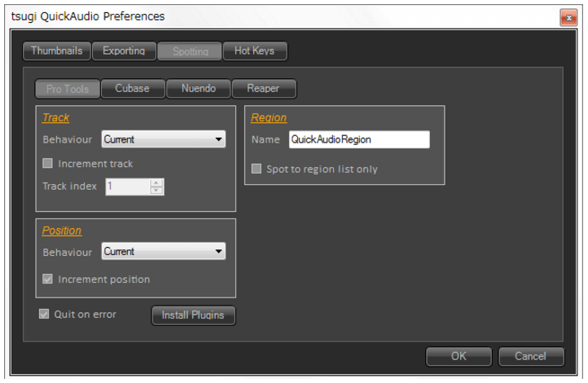Close the QuickAudio Preferences window
Image resolution: width=588 pixels, height=383 pixels.
click(x=568, y=18)
